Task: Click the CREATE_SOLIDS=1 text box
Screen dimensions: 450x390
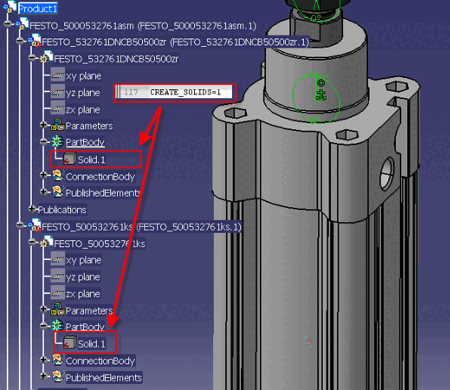Action: point(175,93)
